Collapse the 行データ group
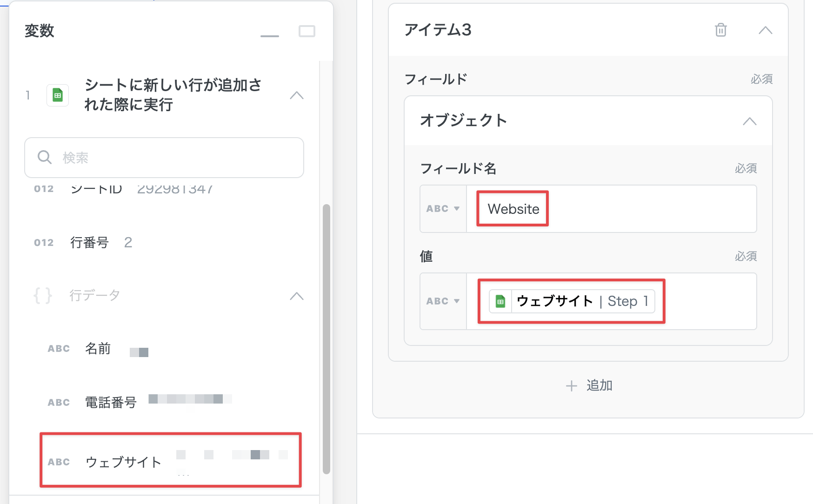Viewport: 813px width, 504px height. pos(296,296)
